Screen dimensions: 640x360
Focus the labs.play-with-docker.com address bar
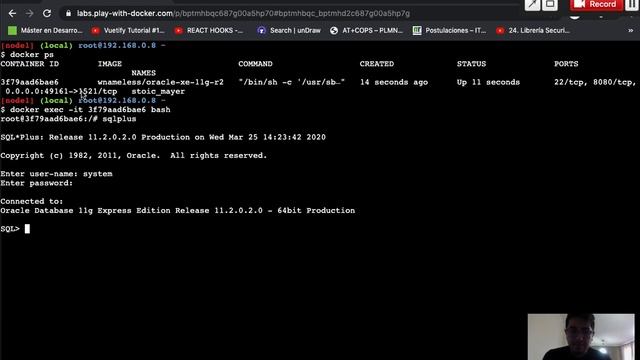[243, 13]
